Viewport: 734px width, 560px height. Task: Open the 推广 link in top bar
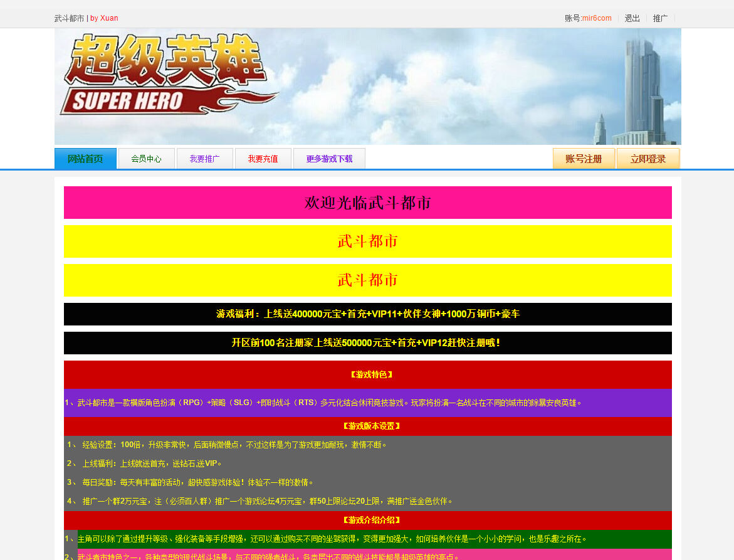(x=660, y=18)
